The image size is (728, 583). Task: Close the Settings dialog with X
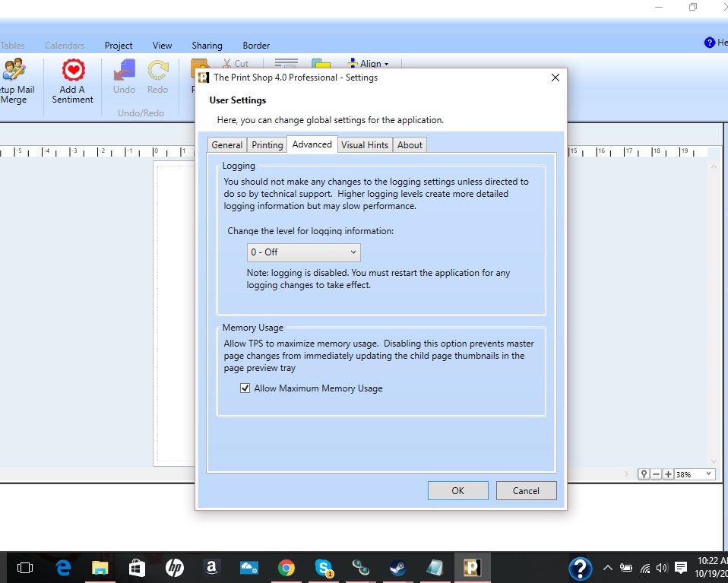click(555, 78)
